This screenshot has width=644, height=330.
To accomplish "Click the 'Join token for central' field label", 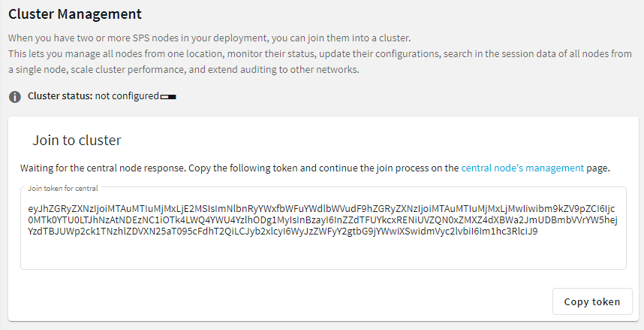I will [63, 188].
